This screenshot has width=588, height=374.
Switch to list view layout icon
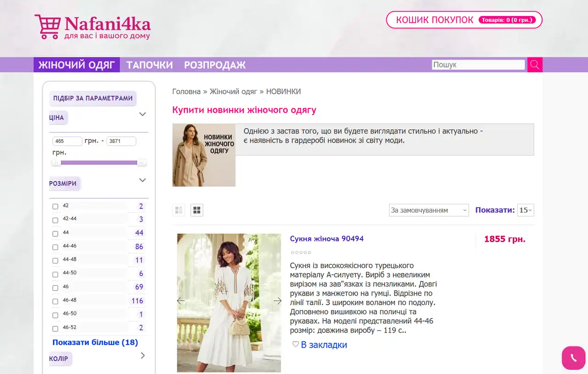click(179, 210)
